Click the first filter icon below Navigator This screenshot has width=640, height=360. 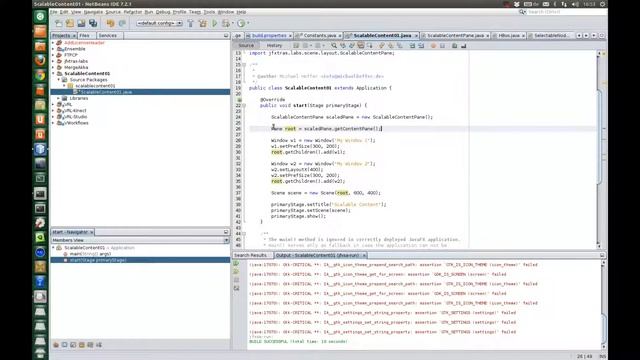[56, 345]
